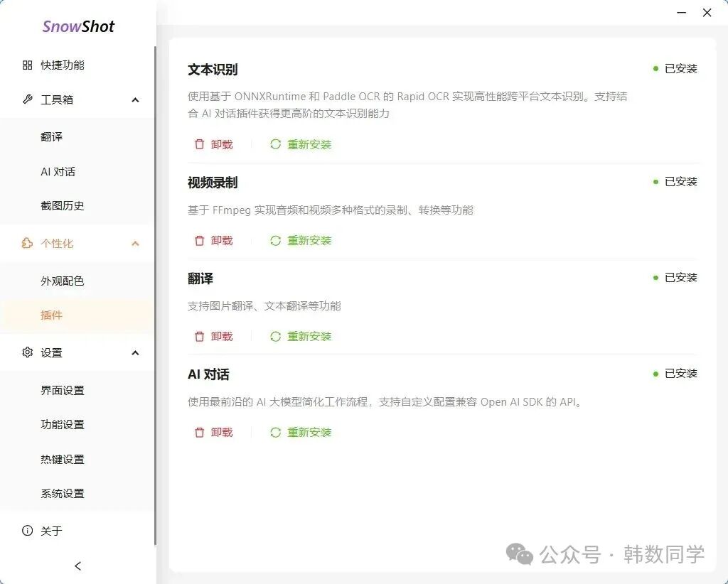Viewport: 728px width, 584px height.
Task: Click the trash icon in 翻译 plugin
Action: coord(199,336)
